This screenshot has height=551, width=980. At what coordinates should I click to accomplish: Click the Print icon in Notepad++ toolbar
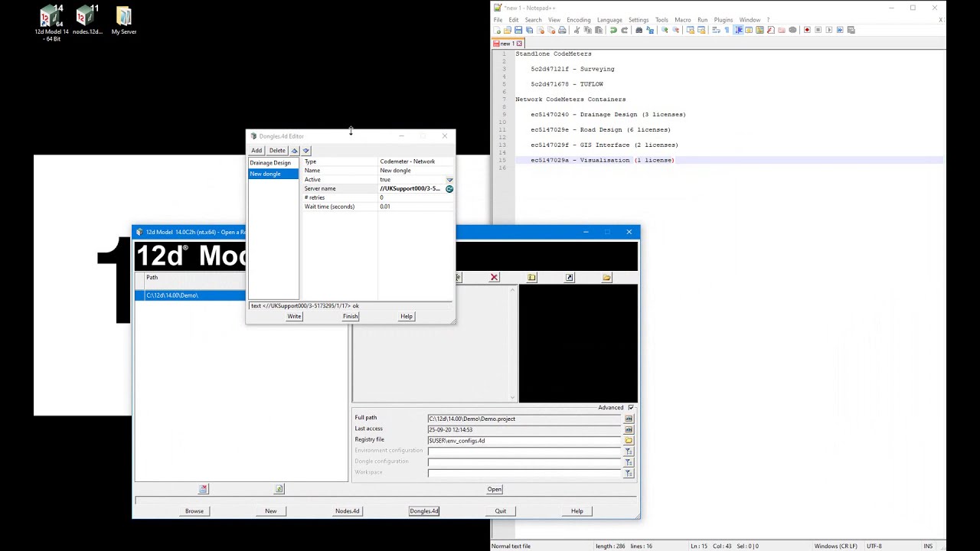coord(562,30)
